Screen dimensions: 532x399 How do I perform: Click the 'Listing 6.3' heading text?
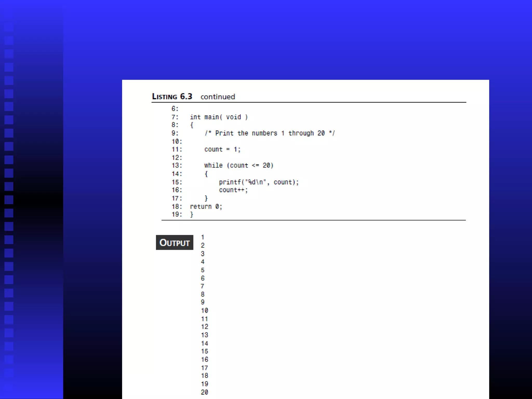coord(172,97)
